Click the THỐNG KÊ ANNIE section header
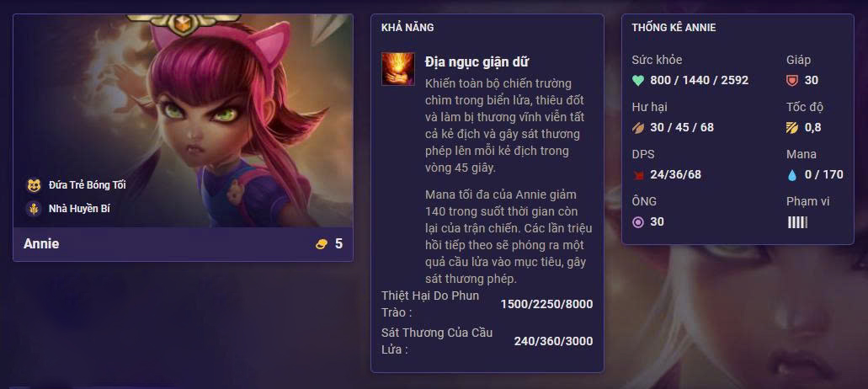This screenshot has width=868, height=389. coord(674,27)
